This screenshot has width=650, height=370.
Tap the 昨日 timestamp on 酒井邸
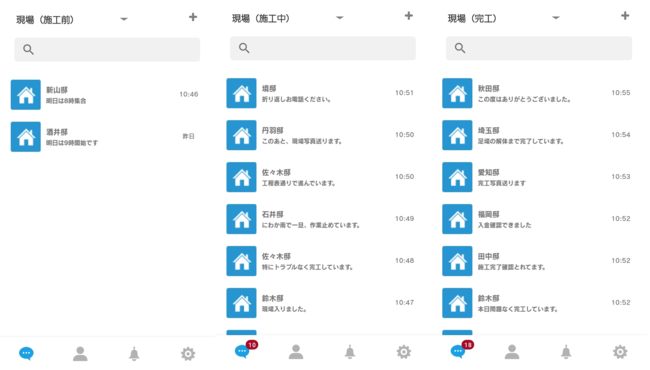(189, 136)
